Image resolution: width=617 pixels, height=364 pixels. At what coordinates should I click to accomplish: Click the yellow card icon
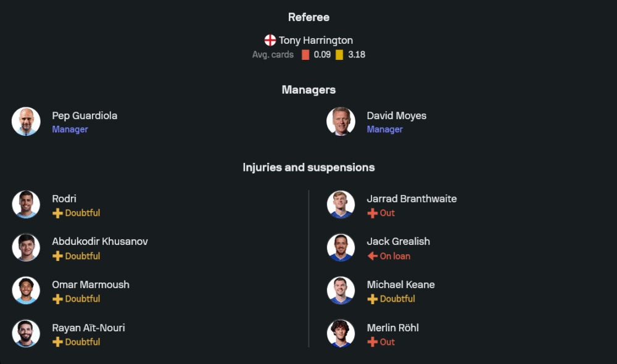pyautogui.click(x=339, y=55)
